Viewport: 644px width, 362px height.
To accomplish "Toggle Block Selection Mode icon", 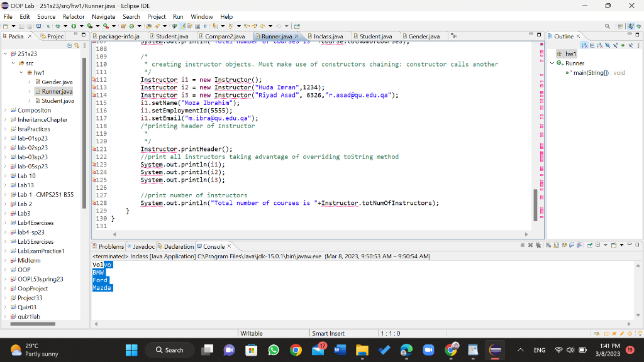I will point(197,26).
